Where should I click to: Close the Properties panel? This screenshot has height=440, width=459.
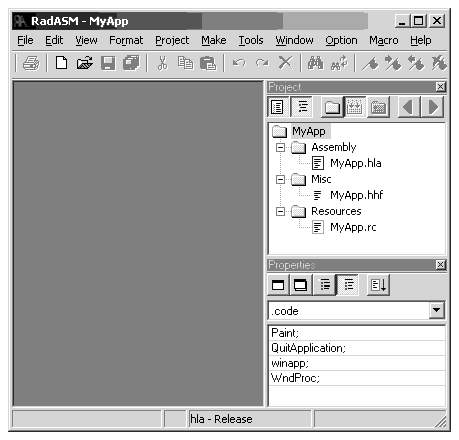tap(440, 265)
